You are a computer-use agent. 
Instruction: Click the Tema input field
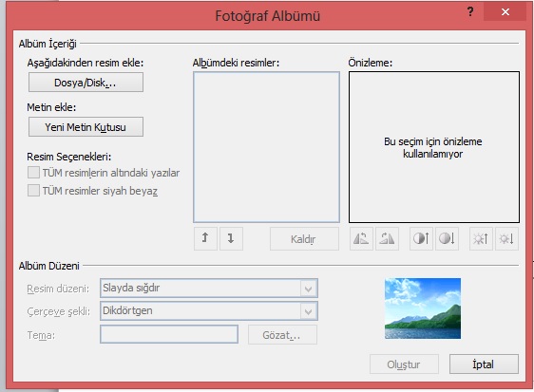169,334
